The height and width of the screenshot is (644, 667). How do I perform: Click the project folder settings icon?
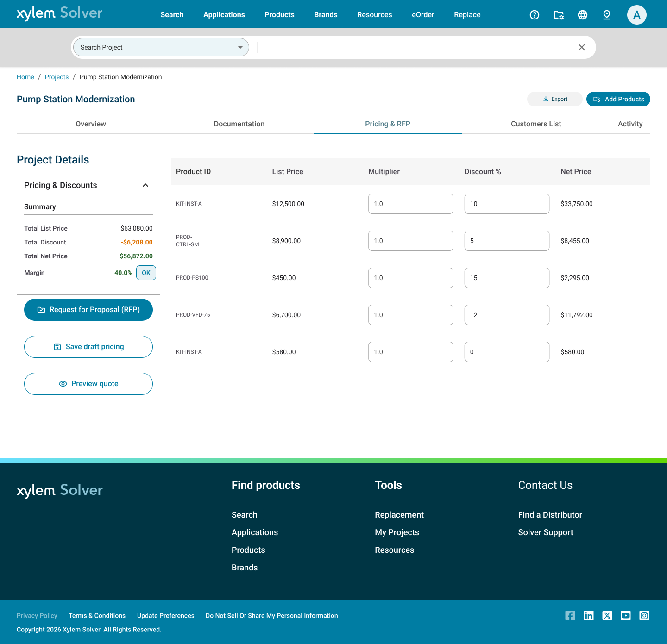(x=559, y=14)
